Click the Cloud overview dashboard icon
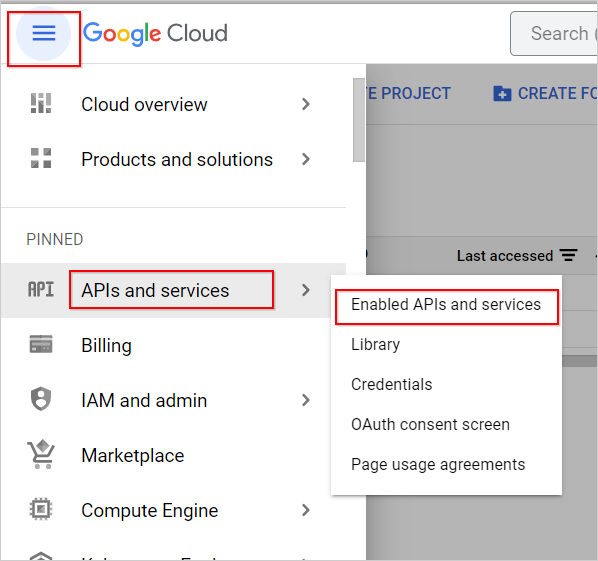 tap(41, 103)
